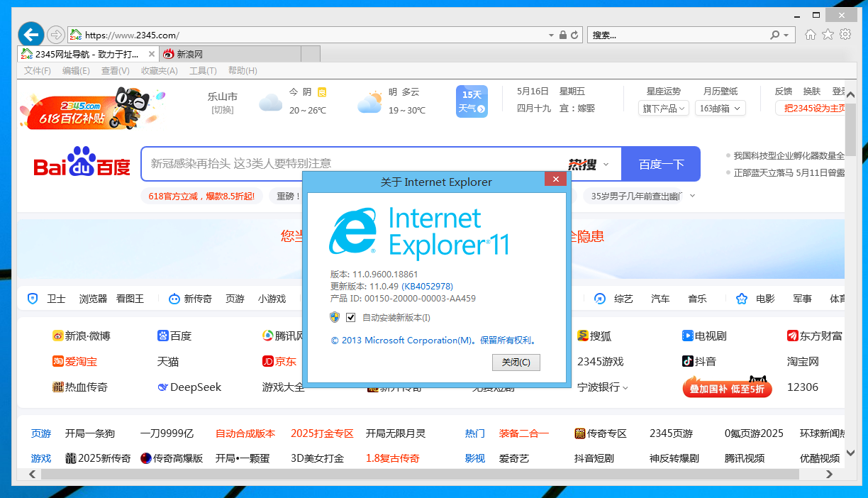Click the 叠加国补 低至5折 promo banner
Image resolution: width=868 pixels, height=498 pixels.
pos(728,387)
